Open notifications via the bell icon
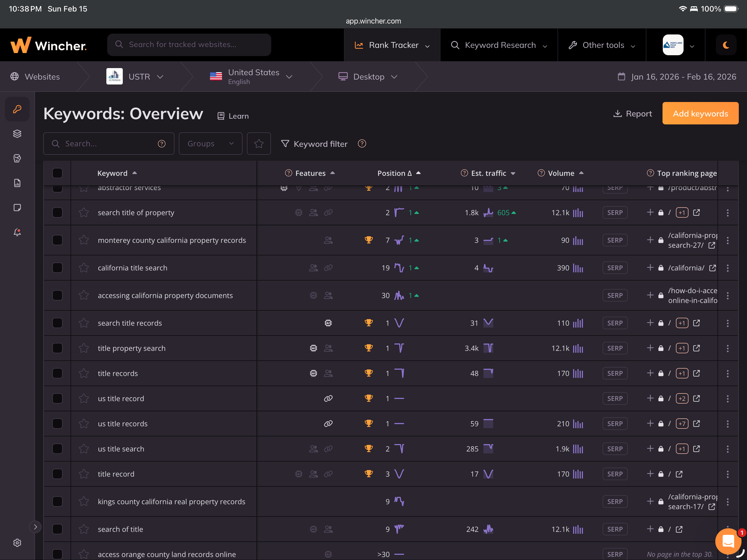747x560 pixels. click(x=17, y=232)
